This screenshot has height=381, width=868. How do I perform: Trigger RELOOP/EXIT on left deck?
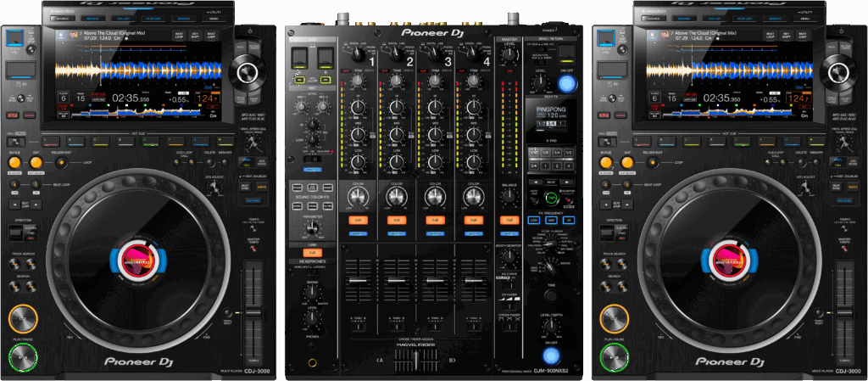60,163
